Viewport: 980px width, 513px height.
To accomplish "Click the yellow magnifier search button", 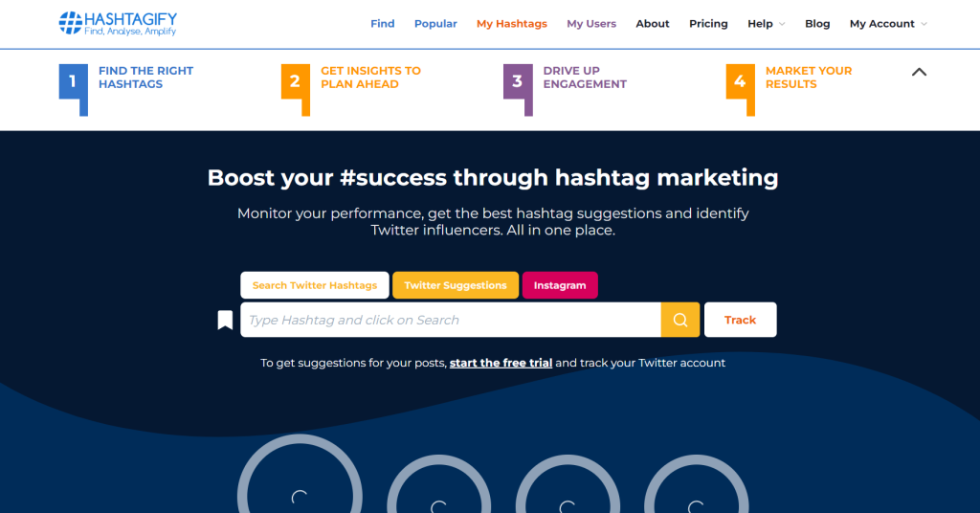I will [x=680, y=320].
